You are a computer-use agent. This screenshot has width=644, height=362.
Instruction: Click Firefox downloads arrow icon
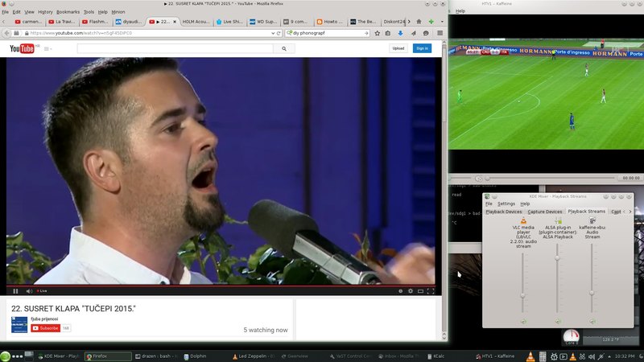point(401,33)
